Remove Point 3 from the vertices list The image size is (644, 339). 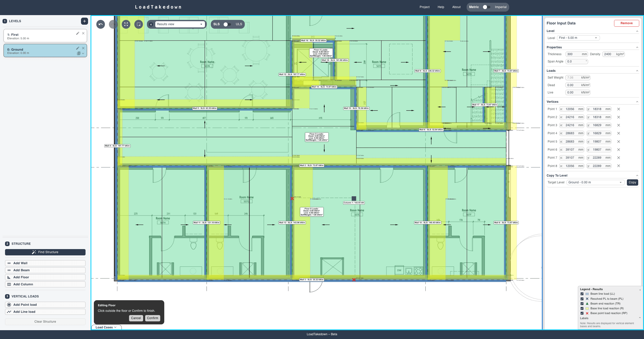[x=619, y=125]
